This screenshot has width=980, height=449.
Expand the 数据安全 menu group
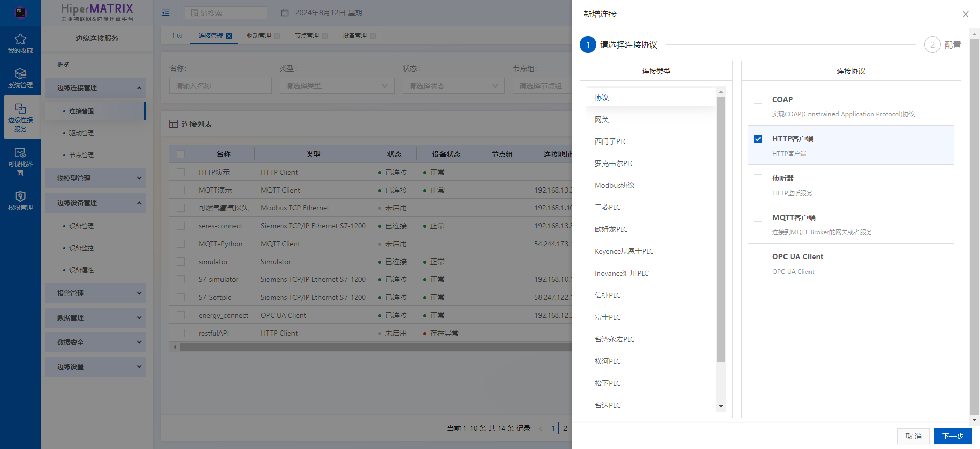(x=95, y=342)
